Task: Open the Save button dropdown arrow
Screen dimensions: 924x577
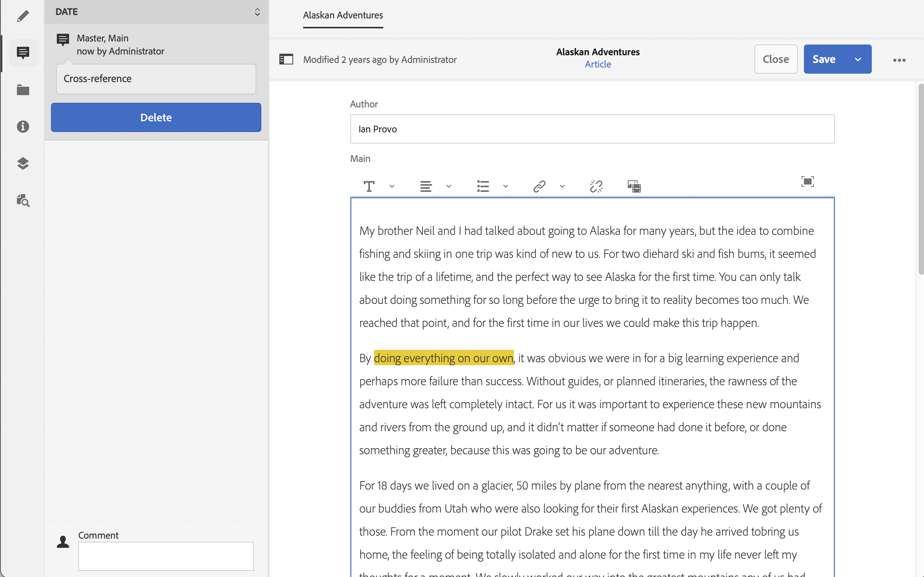Action: [858, 59]
